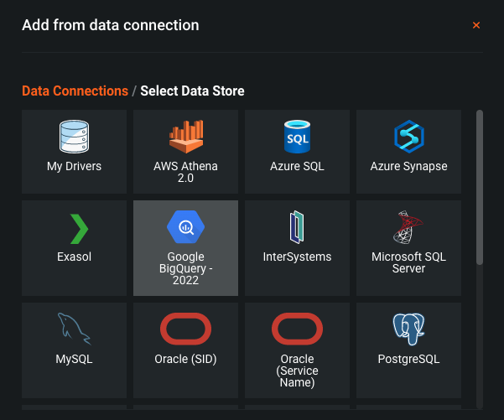The width and height of the screenshot is (504, 420).
Task: Click the 'Azure Synapse' label
Action: tap(409, 167)
